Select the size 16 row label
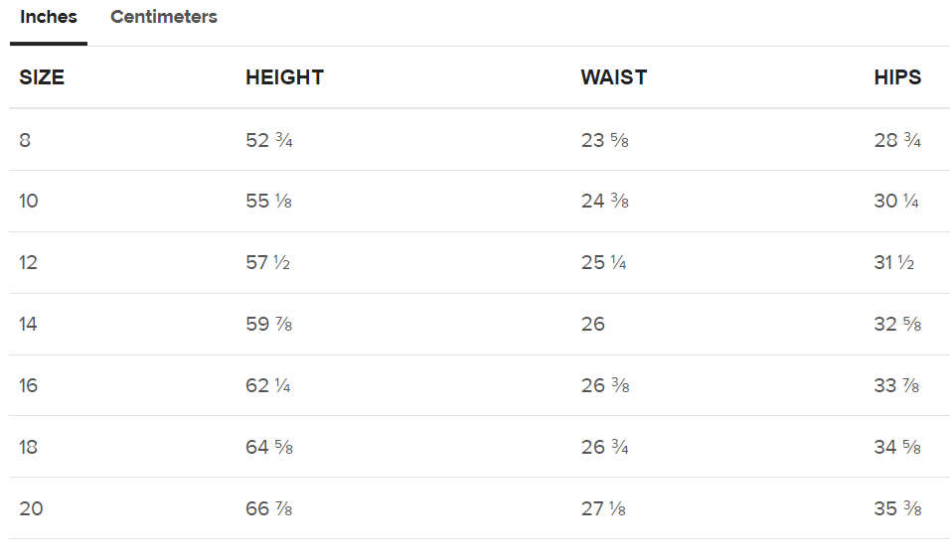Screen dimensions: 950x560 [29, 385]
